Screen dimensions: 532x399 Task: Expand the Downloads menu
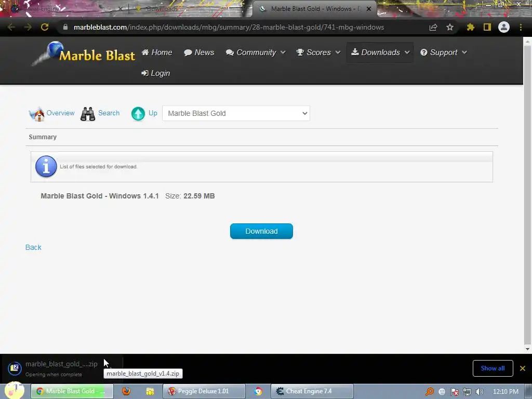point(380,52)
